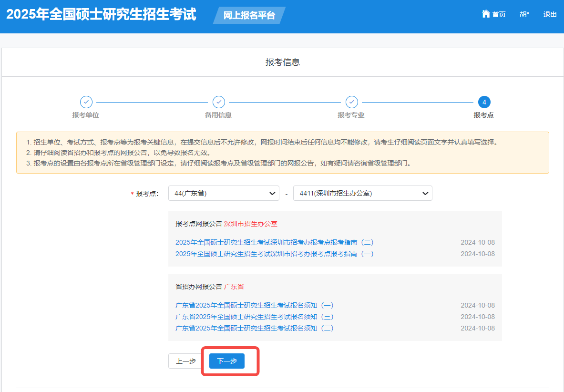Click the 备用信息 step checkmark circle
The image size is (564, 392).
218,102
